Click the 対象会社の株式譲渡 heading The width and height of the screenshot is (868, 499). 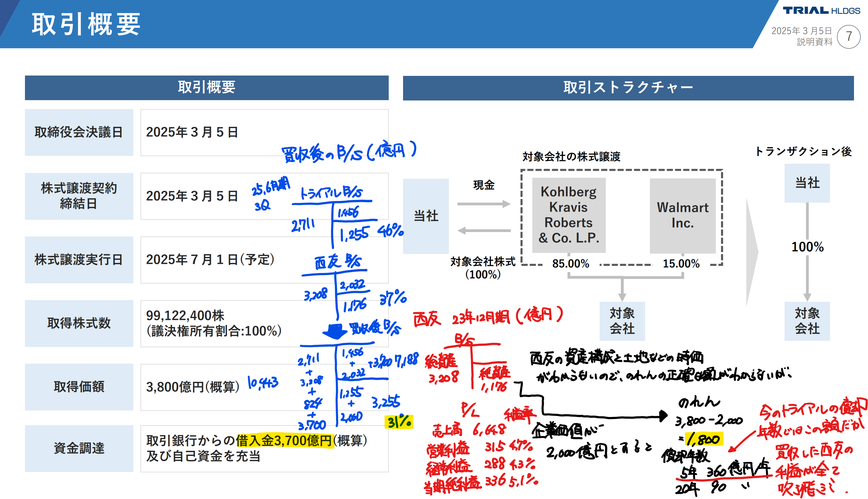pyautogui.click(x=571, y=157)
